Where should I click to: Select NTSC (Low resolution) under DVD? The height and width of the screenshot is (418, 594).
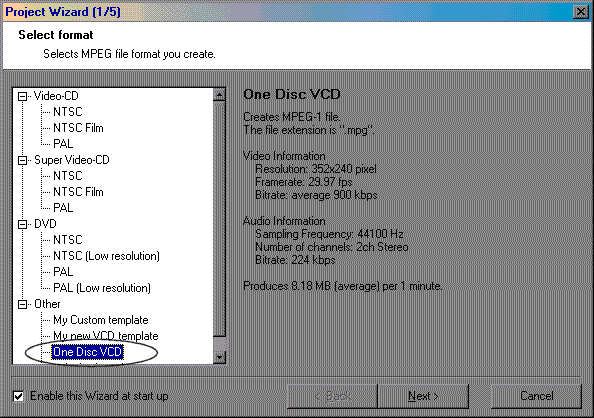(106, 256)
